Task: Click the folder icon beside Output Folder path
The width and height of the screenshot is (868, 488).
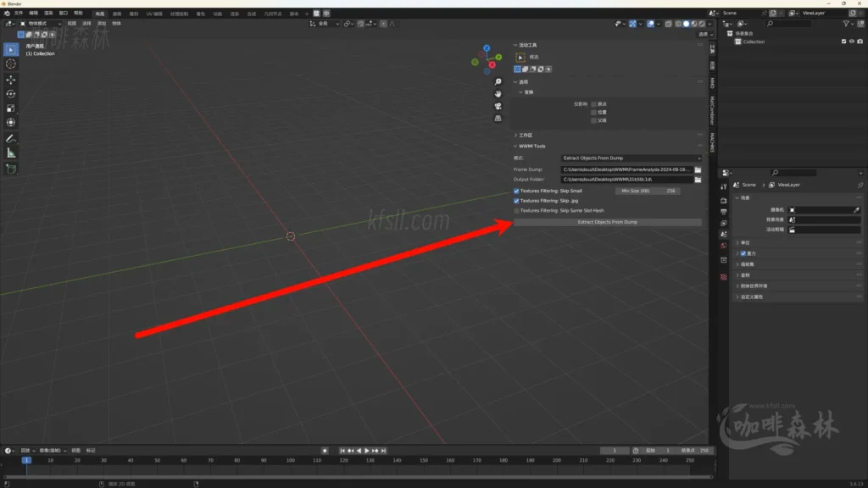Action: pyautogui.click(x=698, y=180)
